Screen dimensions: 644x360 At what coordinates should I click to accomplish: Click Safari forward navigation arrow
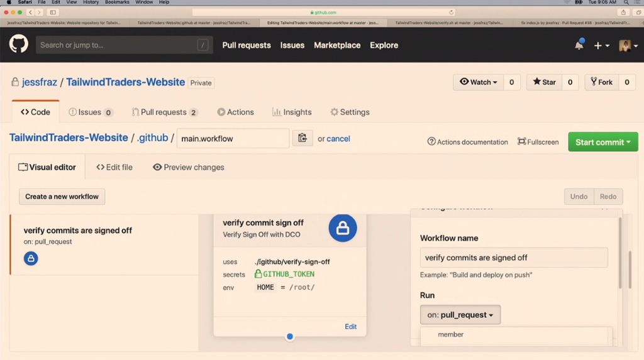[39, 13]
